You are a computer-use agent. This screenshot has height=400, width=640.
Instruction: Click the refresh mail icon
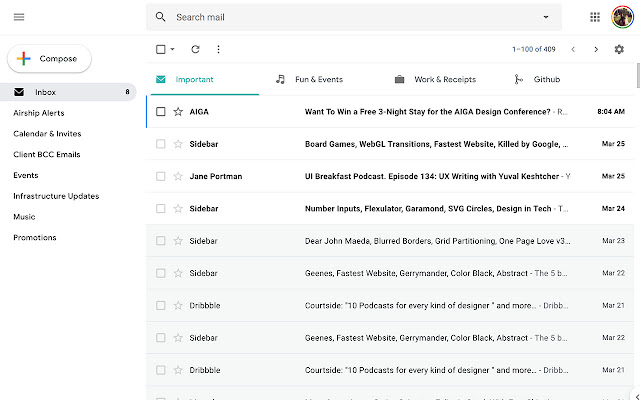(x=195, y=49)
